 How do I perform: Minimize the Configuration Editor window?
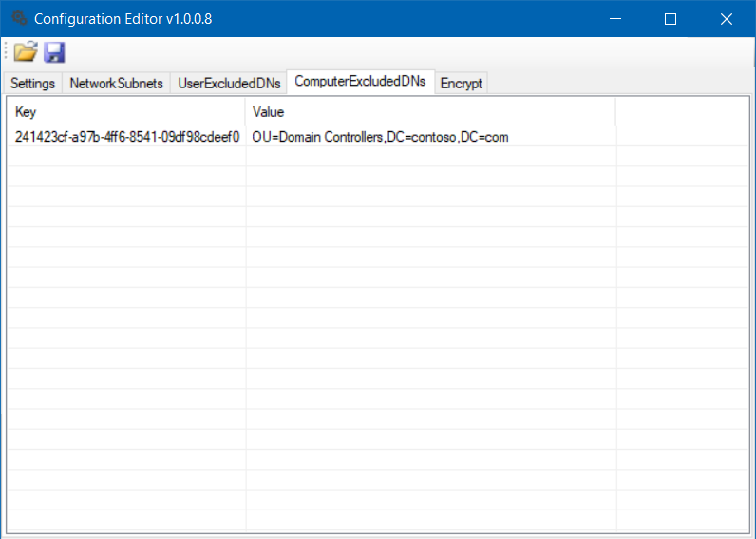(615, 19)
